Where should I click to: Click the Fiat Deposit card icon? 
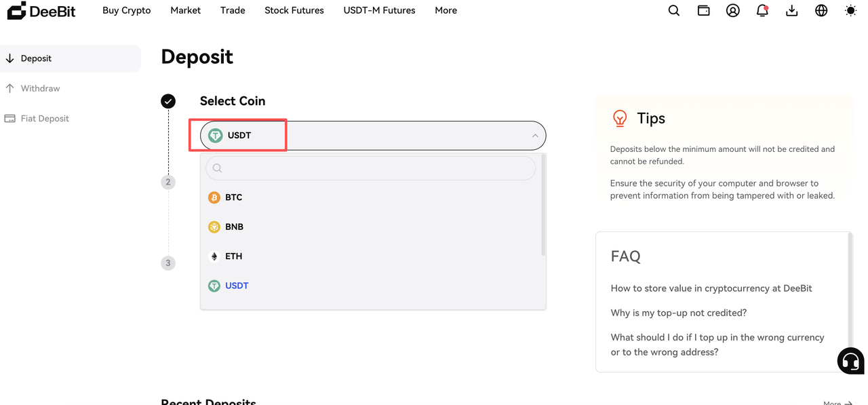pyautogui.click(x=9, y=118)
